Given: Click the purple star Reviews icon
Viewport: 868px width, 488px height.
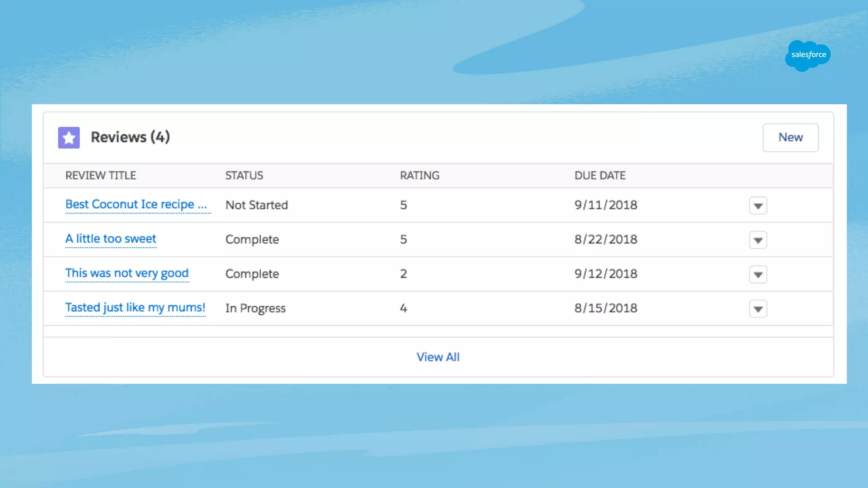Looking at the screenshot, I should pos(69,138).
